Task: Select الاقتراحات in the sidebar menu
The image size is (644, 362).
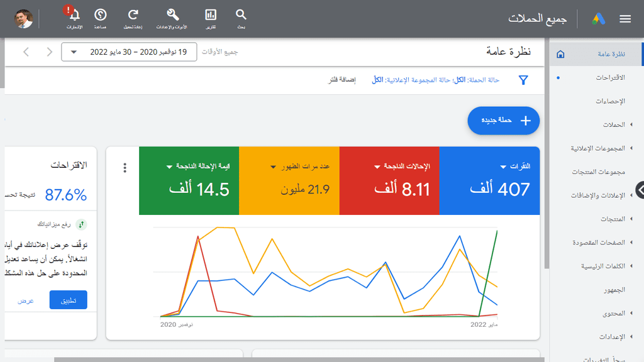Action: click(x=610, y=77)
